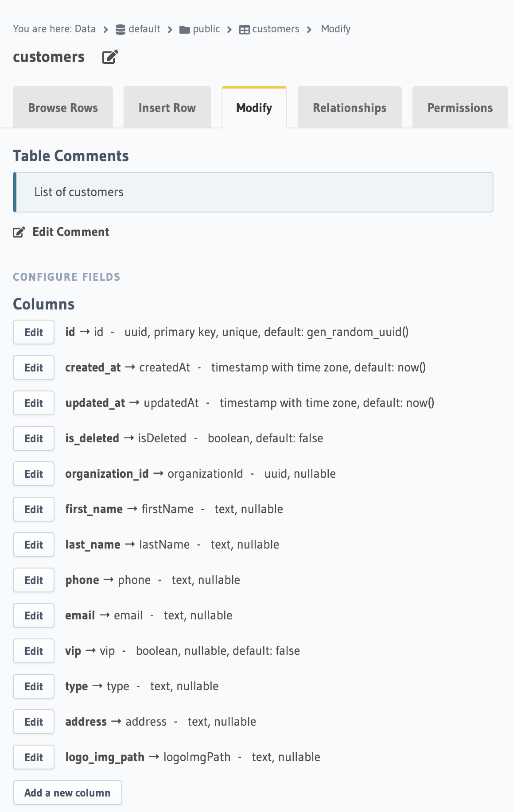Image resolution: width=513 pixels, height=812 pixels.
Task: Edit the logo_img_path column
Action: point(34,757)
